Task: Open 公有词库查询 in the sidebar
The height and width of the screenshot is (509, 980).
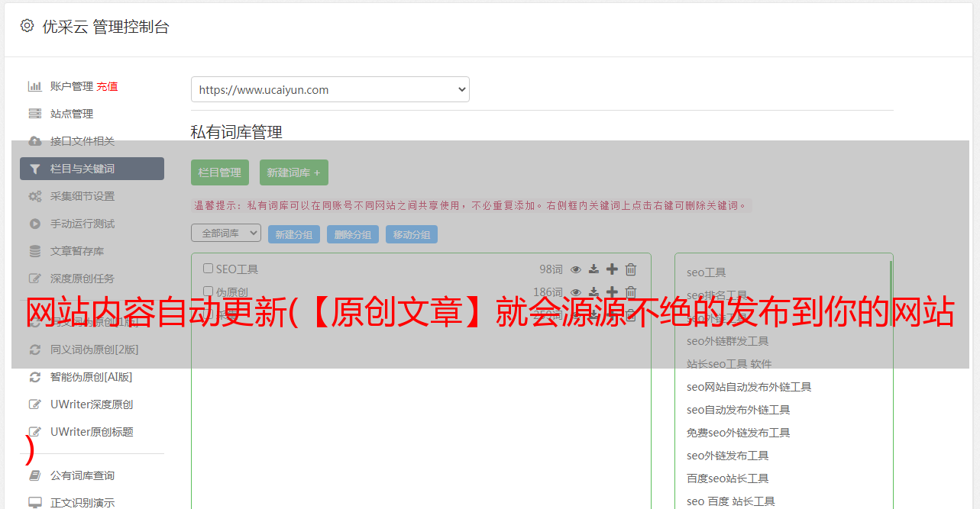Action: pos(82,475)
